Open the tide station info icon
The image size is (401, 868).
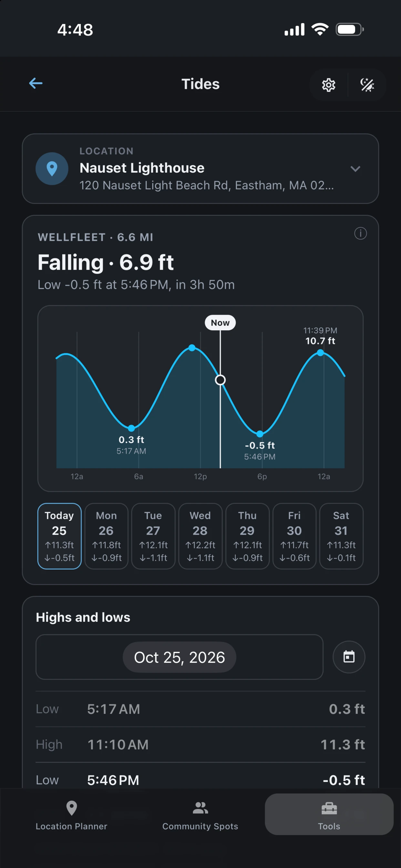point(360,233)
